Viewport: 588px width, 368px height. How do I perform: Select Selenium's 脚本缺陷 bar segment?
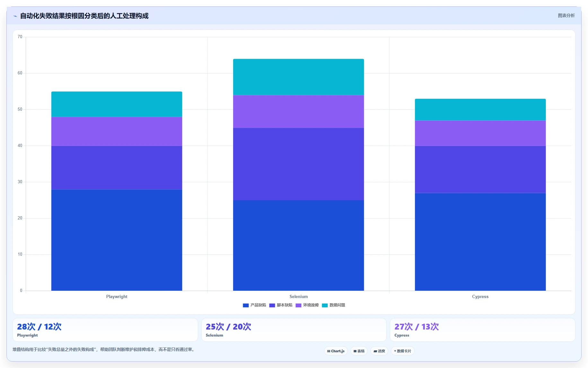pos(298,164)
